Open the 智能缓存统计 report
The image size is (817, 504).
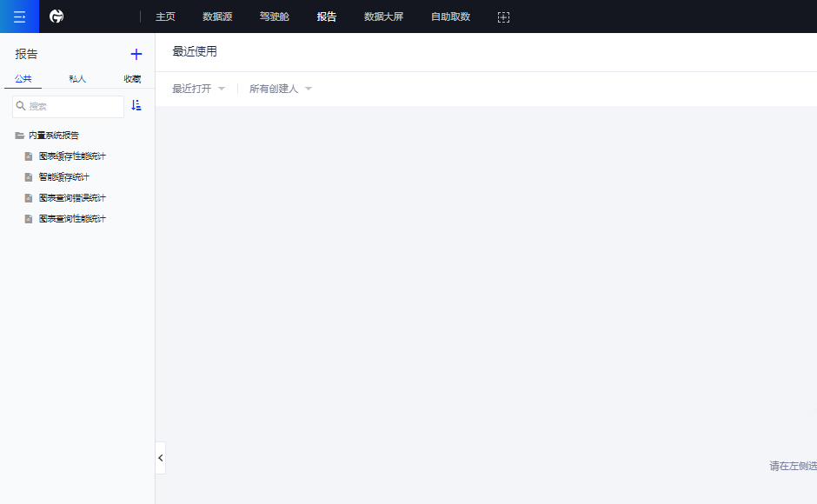coord(64,177)
